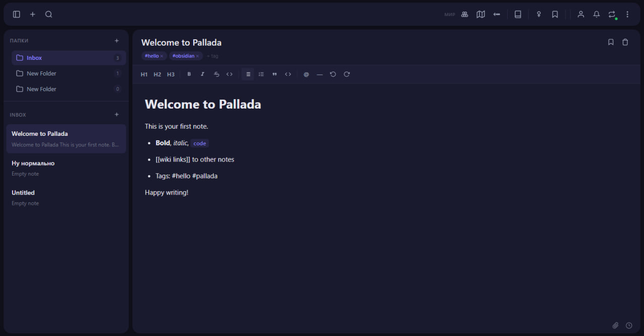This screenshot has width=644, height=336.
Task: Click the note title field Welcome to Pallada
Action: point(181,43)
